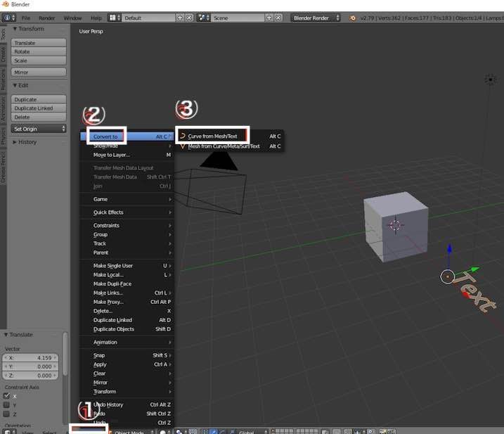Grab the green Y-axis manipulator arrow
This screenshot has height=434, width=504.
point(473,269)
